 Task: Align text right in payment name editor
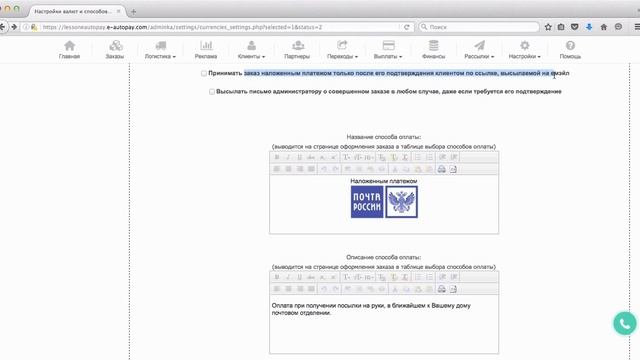coord(300,169)
